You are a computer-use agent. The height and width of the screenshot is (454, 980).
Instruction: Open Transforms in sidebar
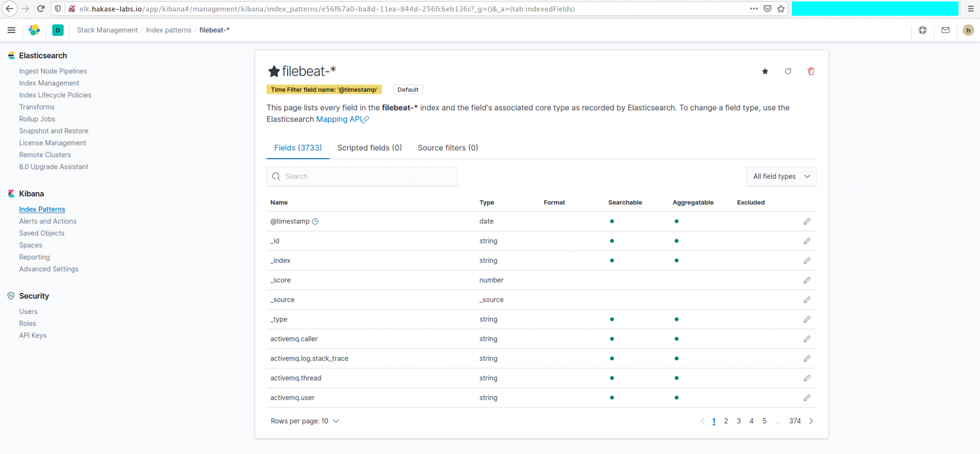coord(37,107)
